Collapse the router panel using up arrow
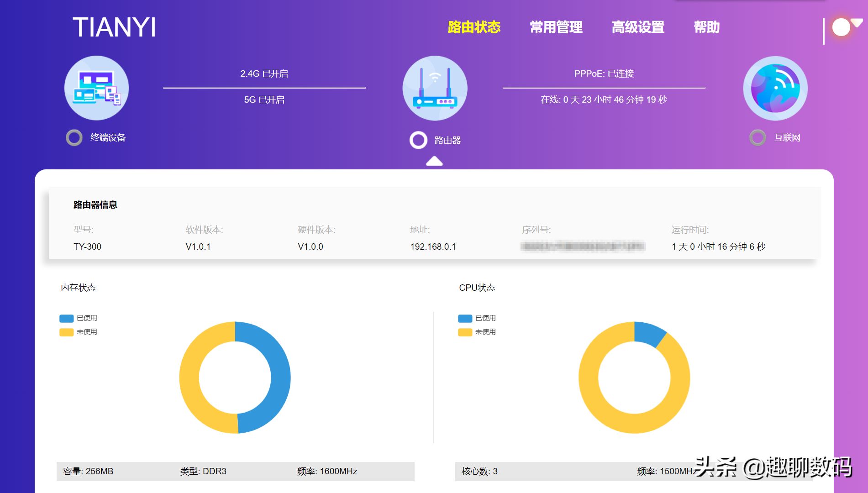This screenshot has width=868, height=493. click(434, 161)
